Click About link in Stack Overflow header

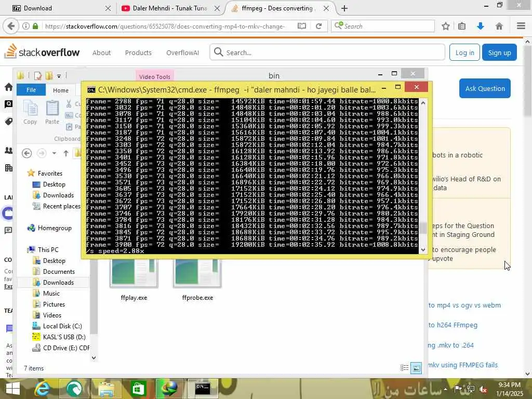(101, 52)
